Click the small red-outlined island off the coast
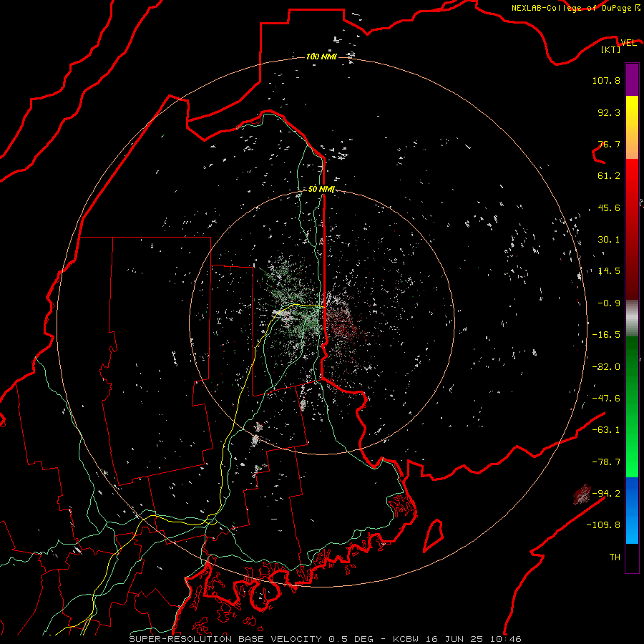644x644 pixels. 434,535
